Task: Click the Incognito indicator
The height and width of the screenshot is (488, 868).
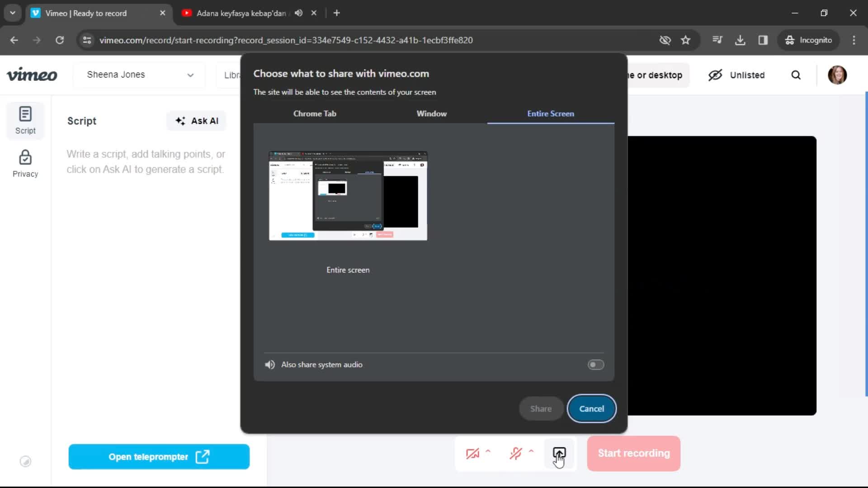Action: point(808,40)
